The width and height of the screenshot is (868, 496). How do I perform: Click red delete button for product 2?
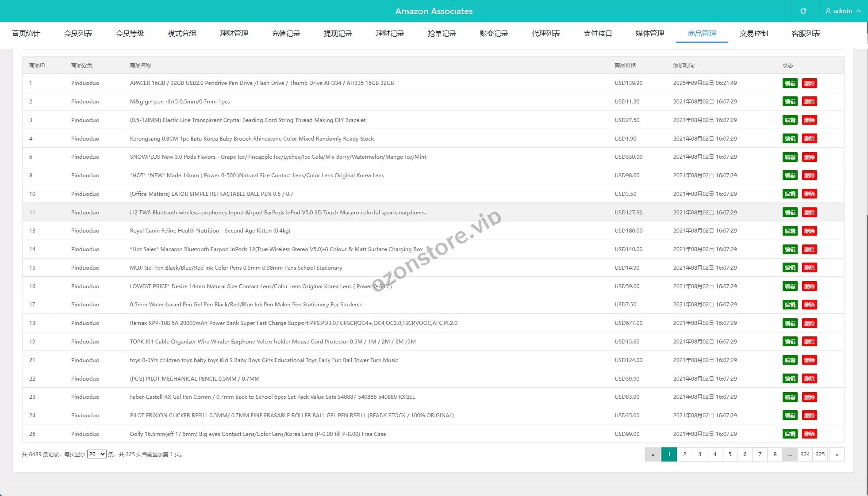[x=809, y=102]
